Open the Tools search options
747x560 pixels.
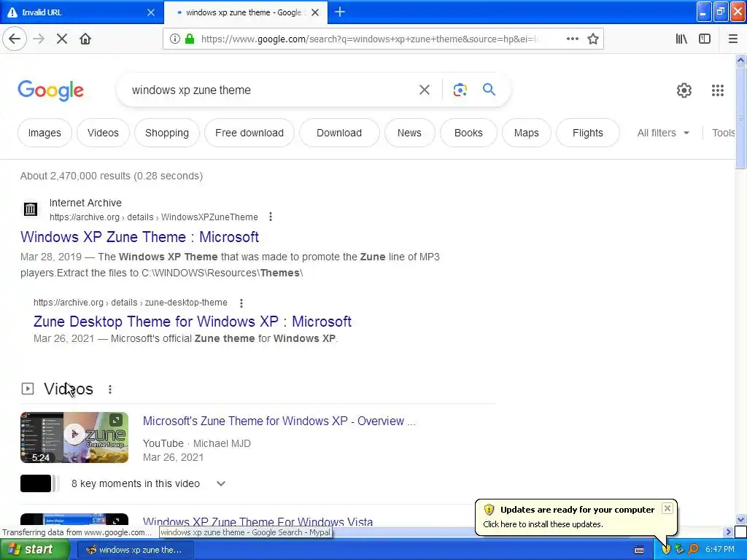pyautogui.click(x=723, y=133)
